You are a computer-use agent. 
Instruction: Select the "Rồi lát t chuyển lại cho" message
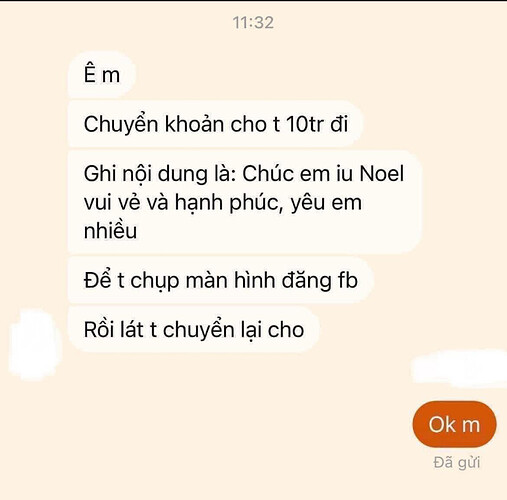tap(194, 330)
